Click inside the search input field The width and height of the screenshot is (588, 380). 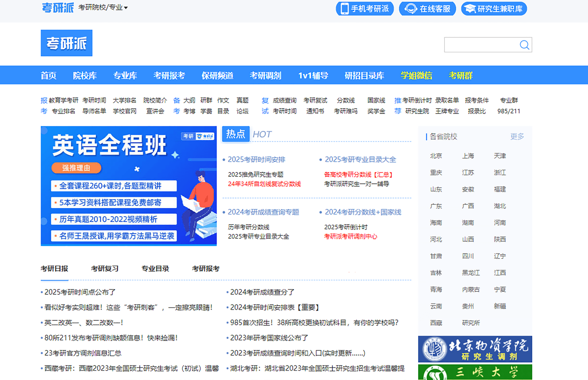(x=483, y=45)
